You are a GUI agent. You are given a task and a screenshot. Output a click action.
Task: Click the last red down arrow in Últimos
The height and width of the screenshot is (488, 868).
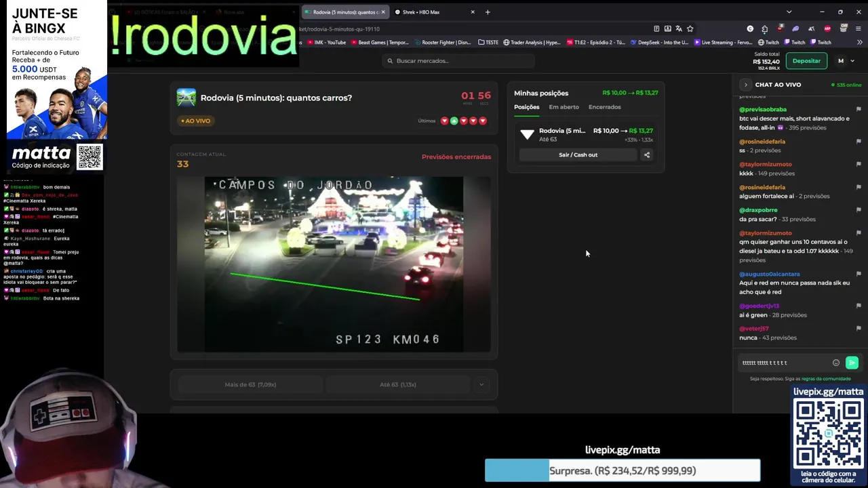483,121
